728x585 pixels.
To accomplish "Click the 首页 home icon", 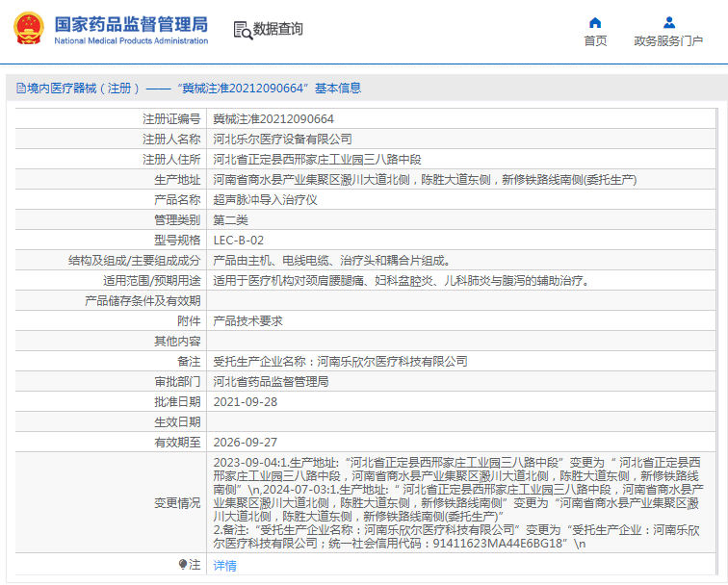I will click(595, 23).
